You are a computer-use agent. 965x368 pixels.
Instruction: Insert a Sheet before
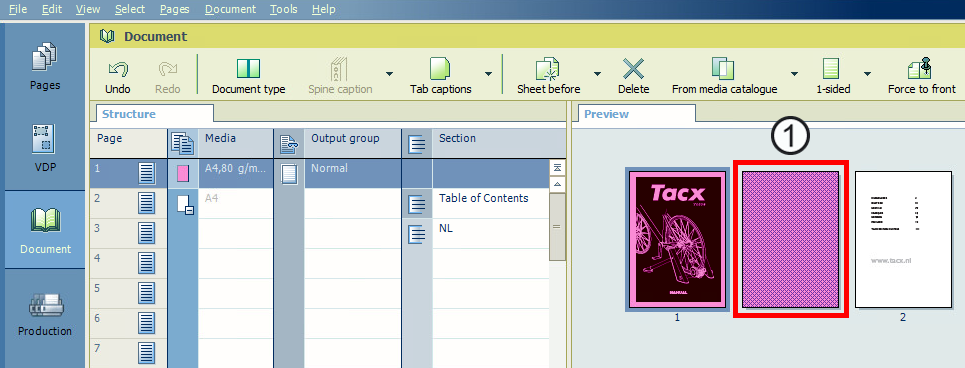[548, 76]
